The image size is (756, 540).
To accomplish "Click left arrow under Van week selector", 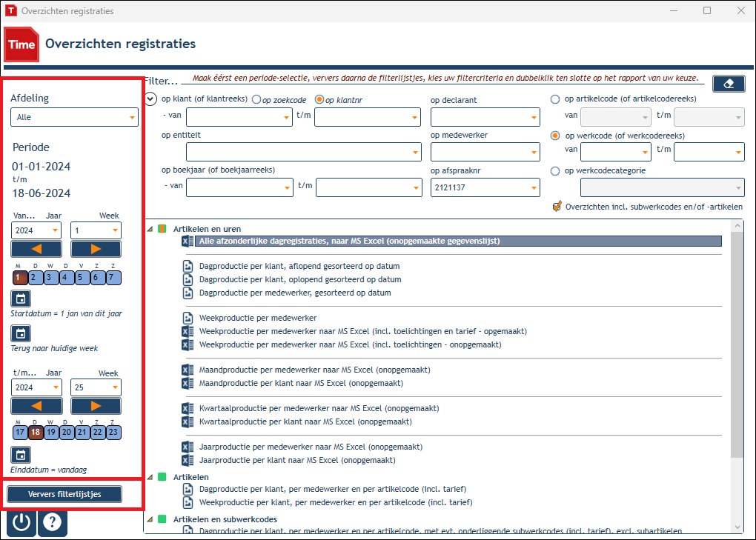I will [x=36, y=249].
